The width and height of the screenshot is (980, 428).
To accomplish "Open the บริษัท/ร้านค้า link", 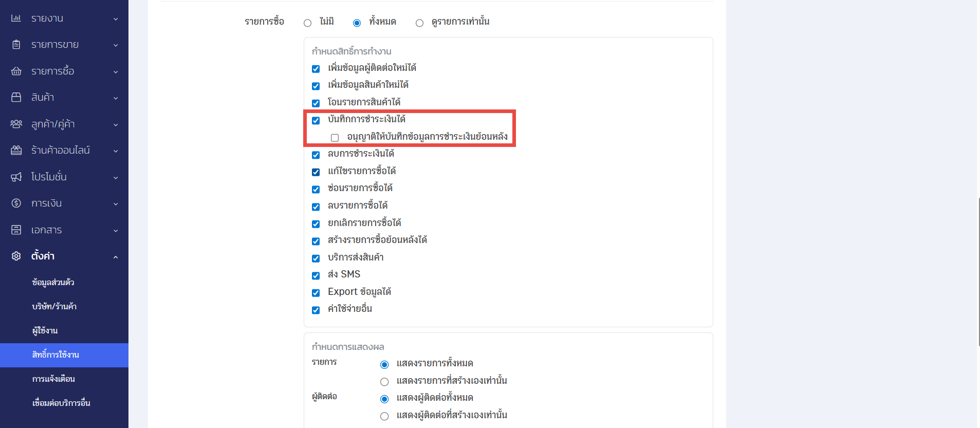I will [54, 306].
